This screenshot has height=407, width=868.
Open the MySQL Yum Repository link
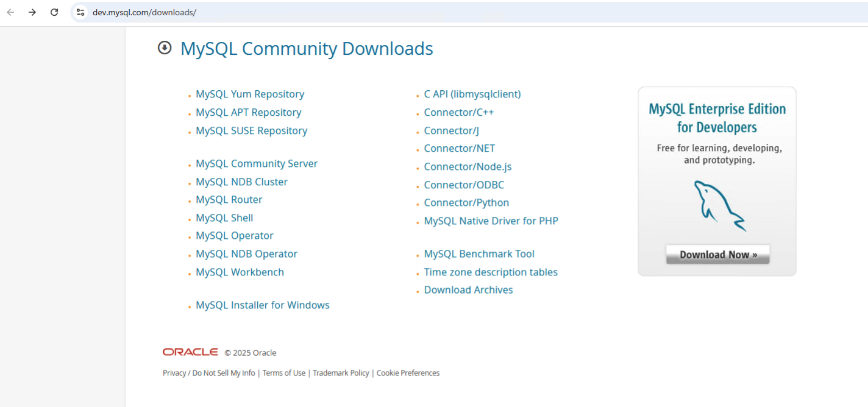coord(250,94)
